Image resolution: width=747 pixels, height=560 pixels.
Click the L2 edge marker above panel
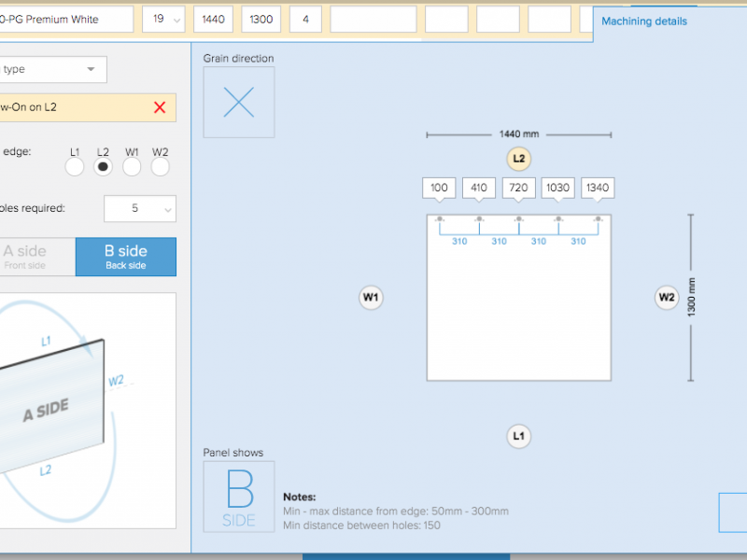click(x=519, y=159)
